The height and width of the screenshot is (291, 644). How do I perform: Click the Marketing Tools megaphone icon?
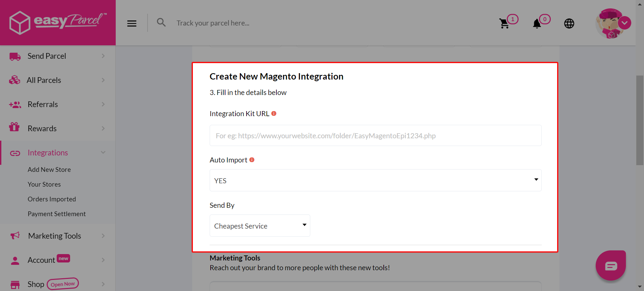click(15, 236)
